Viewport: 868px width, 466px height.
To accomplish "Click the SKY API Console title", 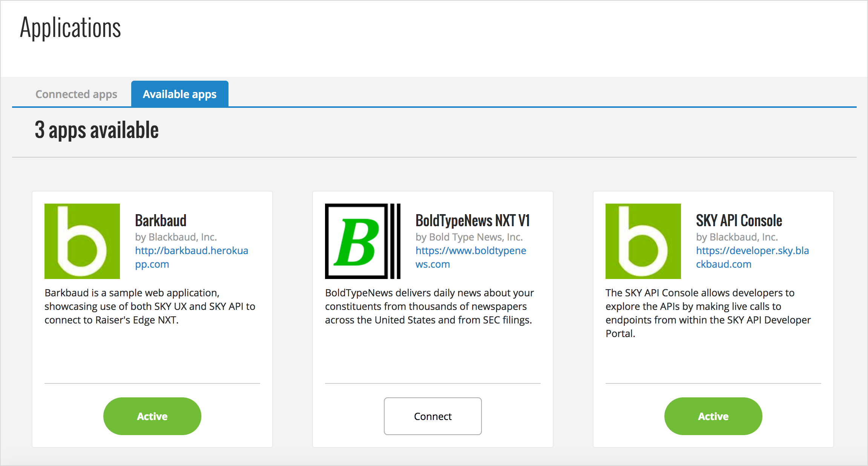I will point(739,221).
